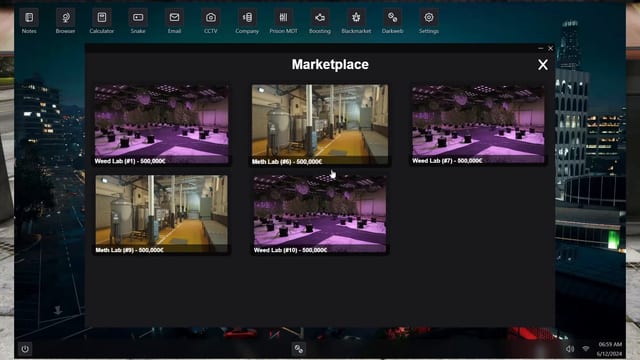Click the 6/12/2024 date in the taskbar
The width and height of the screenshot is (640, 360).
click(609, 354)
